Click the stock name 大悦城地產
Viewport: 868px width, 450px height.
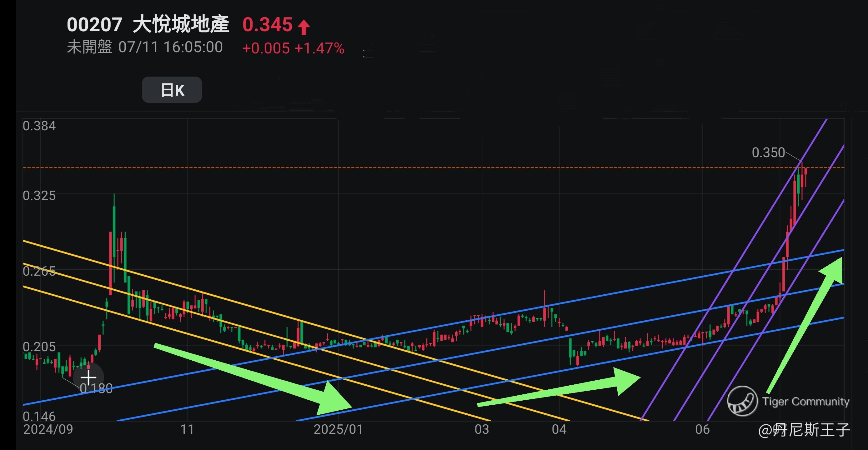181,24
